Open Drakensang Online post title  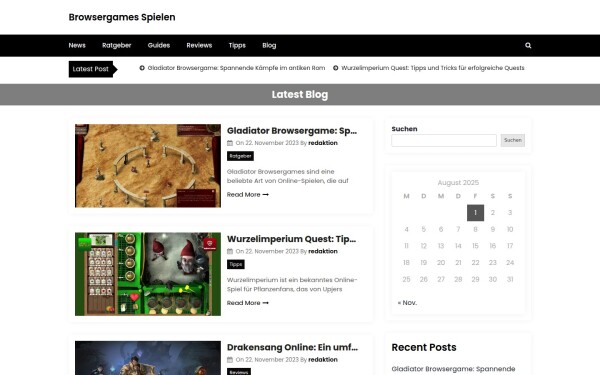pos(292,347)
